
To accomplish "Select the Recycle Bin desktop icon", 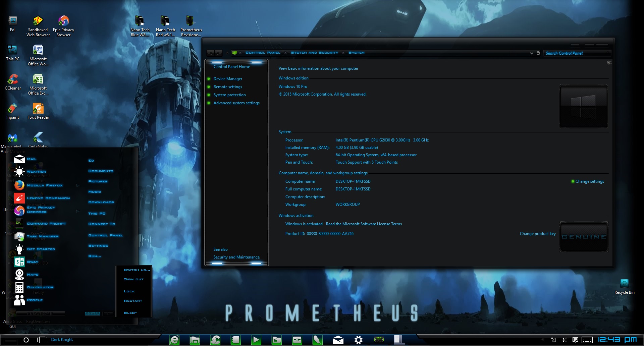I will 624,287.
